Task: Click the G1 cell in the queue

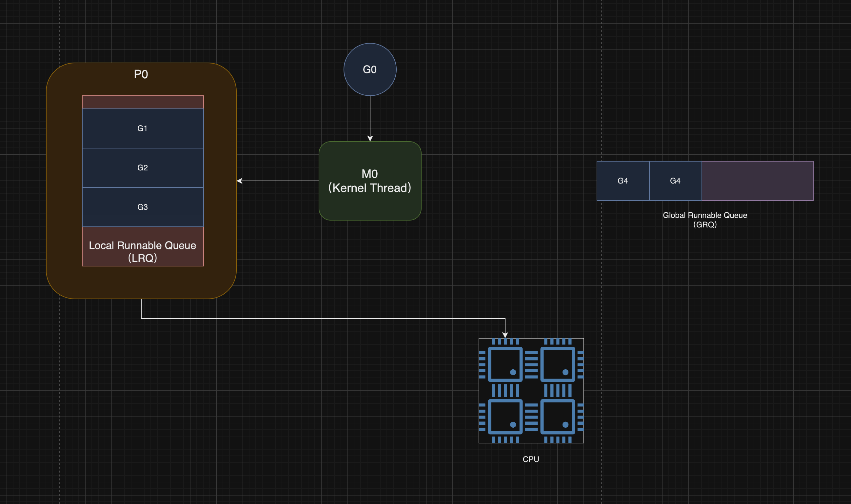Action: [143, 128]
